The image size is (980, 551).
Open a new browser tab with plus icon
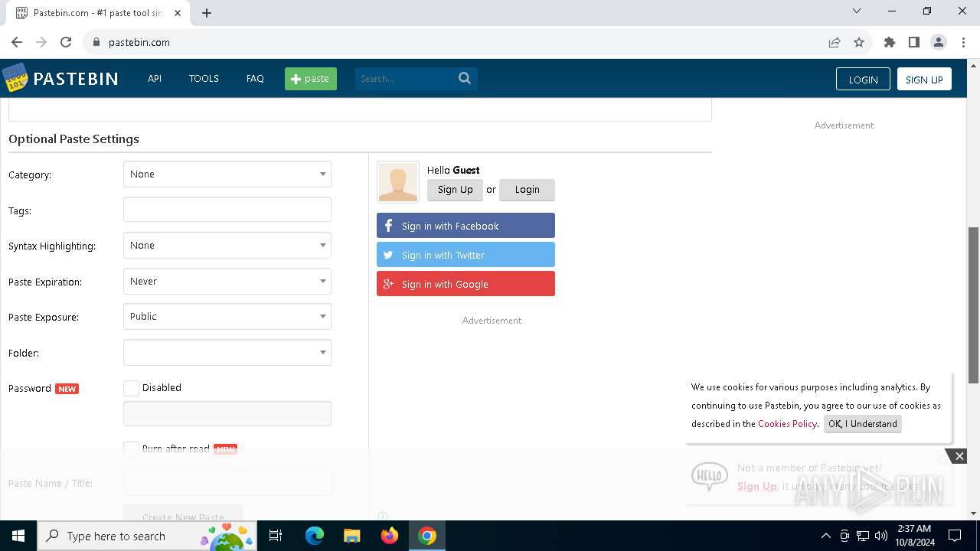pyautogui.click(x=207, y=12)
